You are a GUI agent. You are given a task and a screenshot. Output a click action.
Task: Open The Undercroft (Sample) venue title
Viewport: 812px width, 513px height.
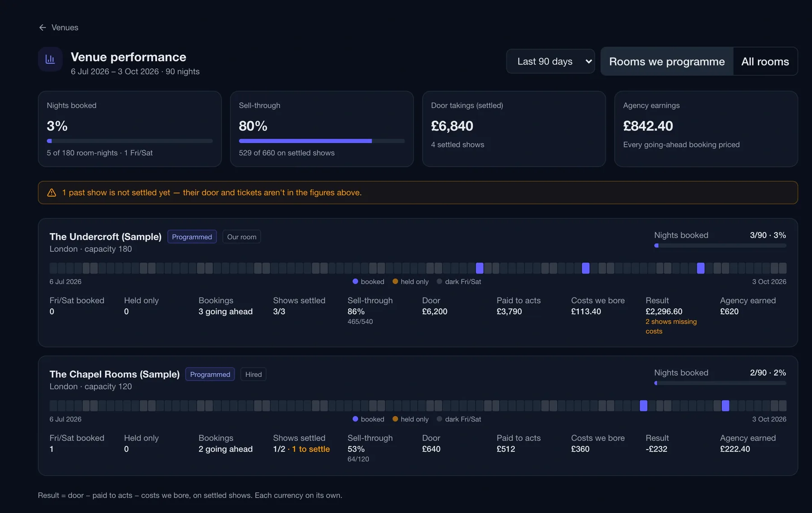pos(106,237)
